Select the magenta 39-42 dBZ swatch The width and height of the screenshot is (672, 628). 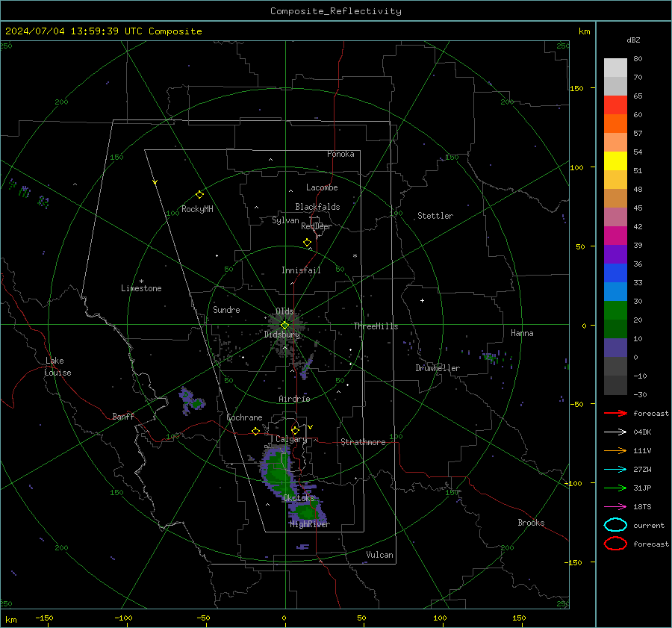pyautogui.click(x=615, y=236)
